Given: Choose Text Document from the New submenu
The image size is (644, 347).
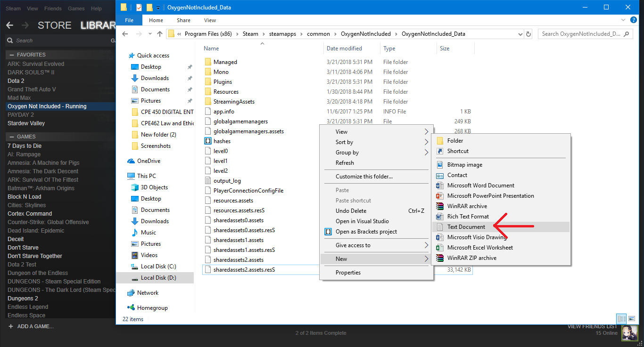Looking at the screenshot, I should [x=501, y=227].
